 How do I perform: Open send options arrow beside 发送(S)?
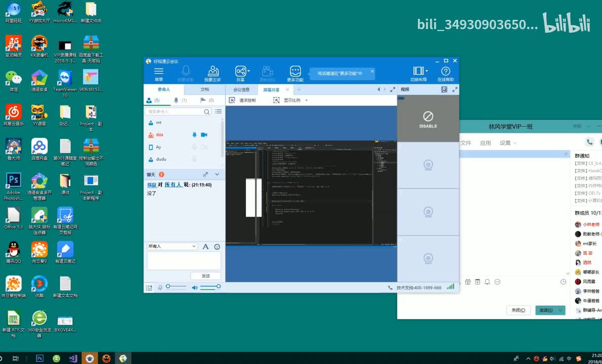point(562,310)
